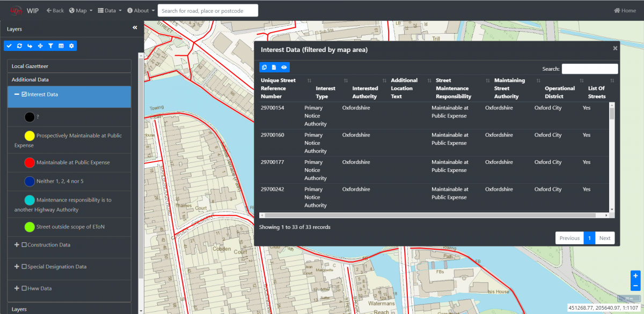Collapse the Interest Data layer legend

pyautogui.click(x=17, y=94)
